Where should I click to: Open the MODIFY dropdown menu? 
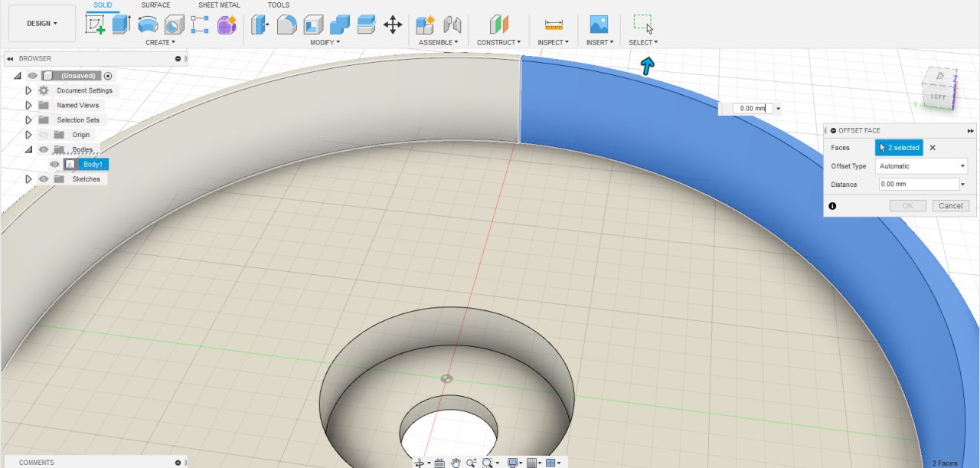tap(325, 43)
